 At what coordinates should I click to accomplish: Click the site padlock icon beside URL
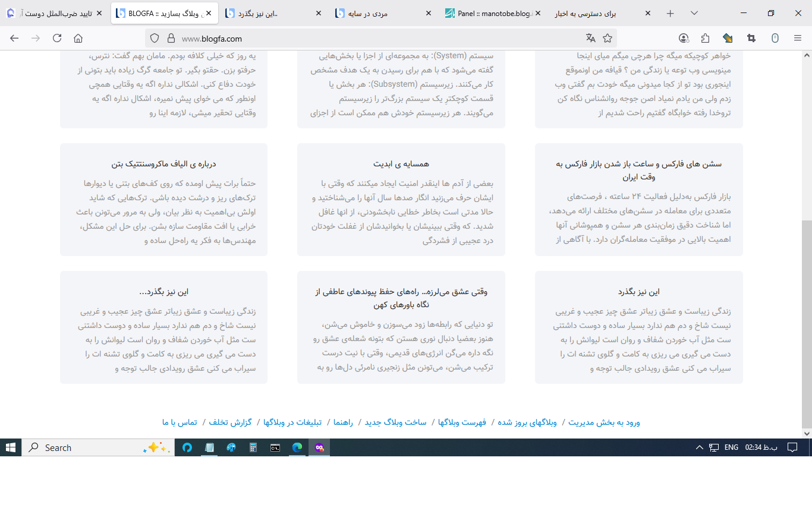(x=171, y=38)
